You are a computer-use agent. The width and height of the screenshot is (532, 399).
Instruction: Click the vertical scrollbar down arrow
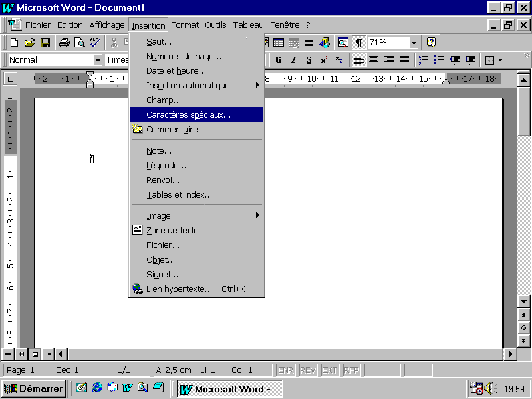pos(524,301)
